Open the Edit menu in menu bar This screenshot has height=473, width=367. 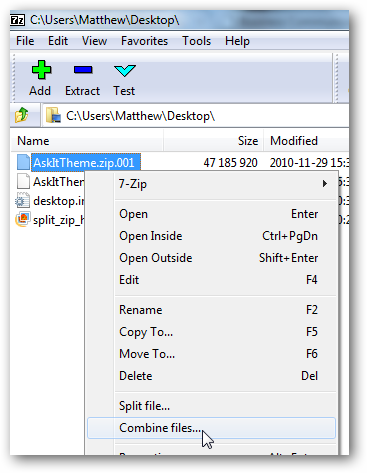(x=58, y=41)
